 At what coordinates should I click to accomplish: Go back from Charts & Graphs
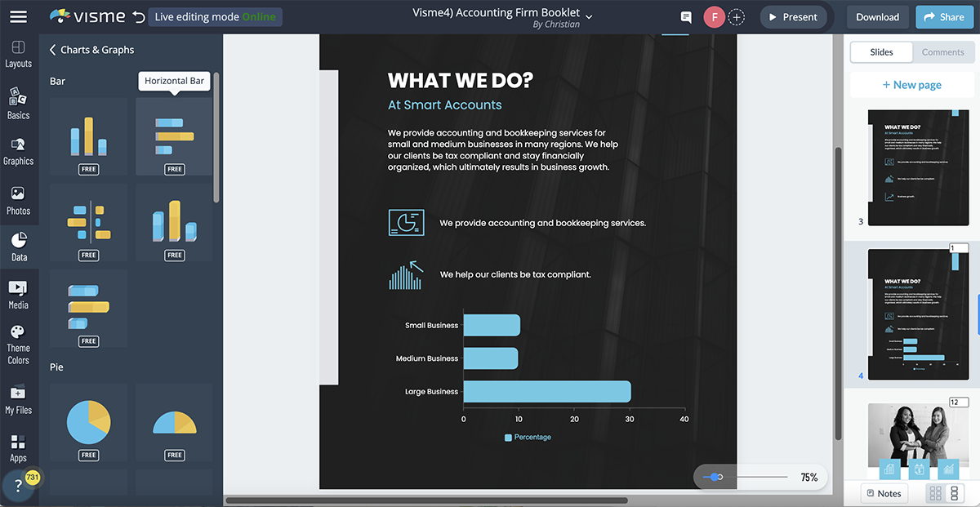click(53, 50)
